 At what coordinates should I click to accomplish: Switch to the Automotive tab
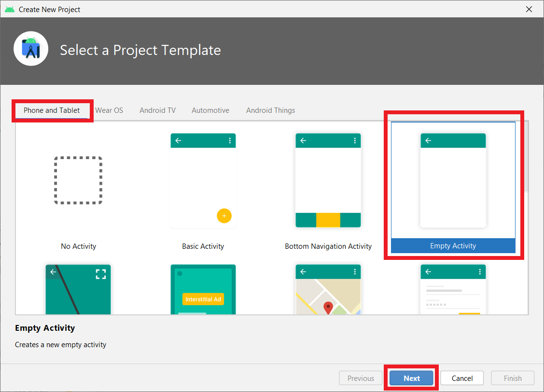click(210, 110)
